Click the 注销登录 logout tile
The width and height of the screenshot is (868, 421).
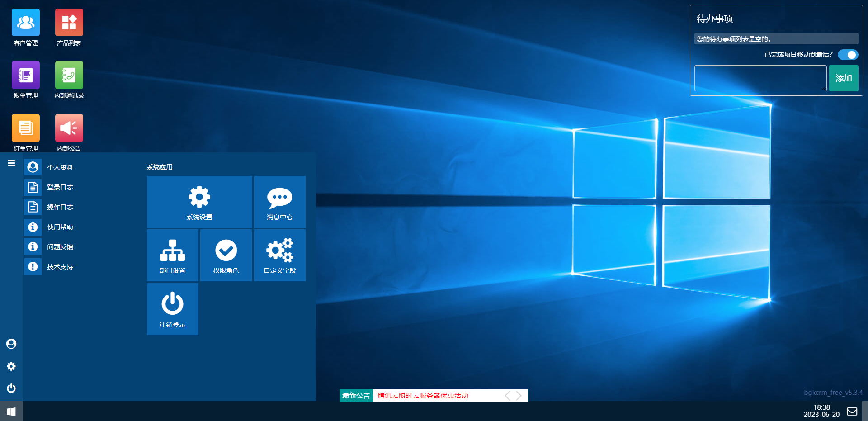point(173,309)
